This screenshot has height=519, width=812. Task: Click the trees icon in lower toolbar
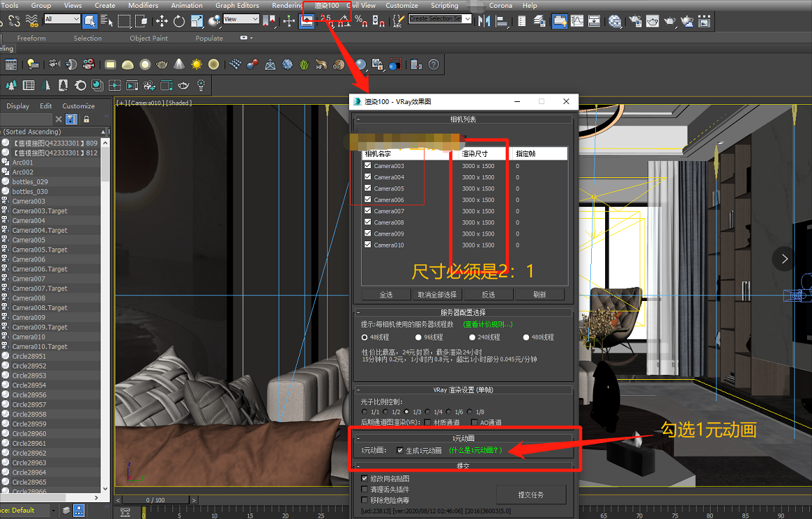pos(11,85)
